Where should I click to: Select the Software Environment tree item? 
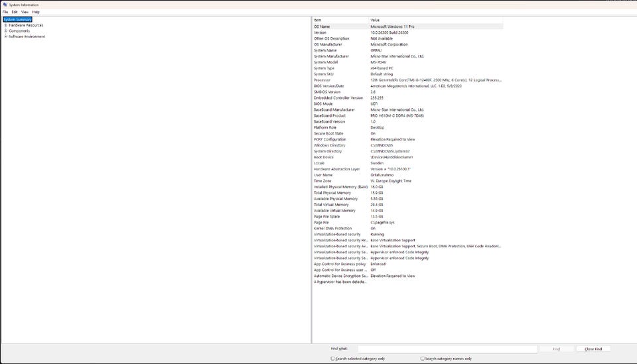[x=27, y=36]
